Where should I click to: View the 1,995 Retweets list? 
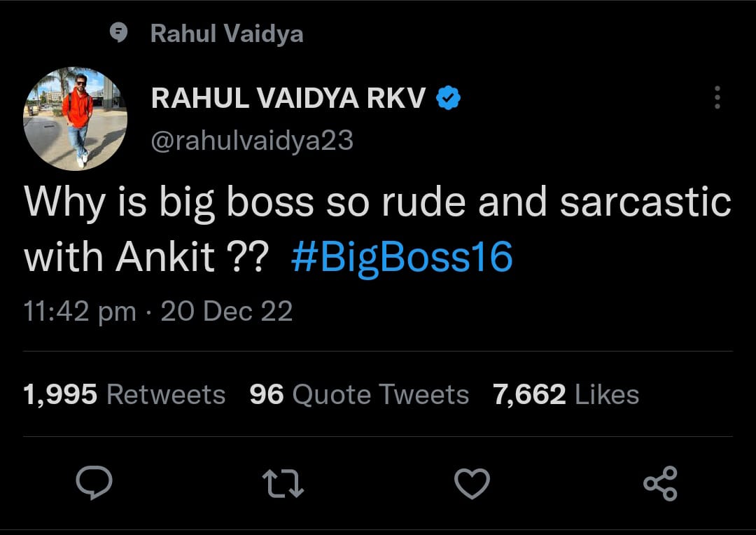(x=125, y=395)
